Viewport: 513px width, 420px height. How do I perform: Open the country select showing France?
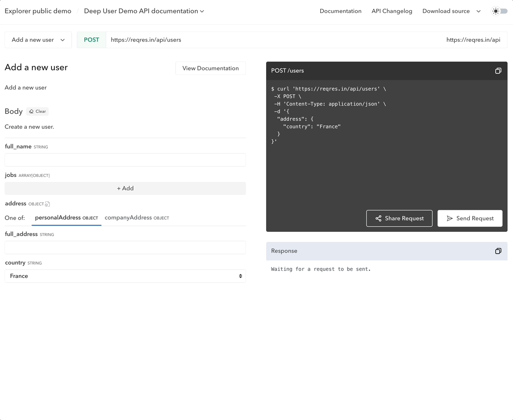tap(125, 276)
